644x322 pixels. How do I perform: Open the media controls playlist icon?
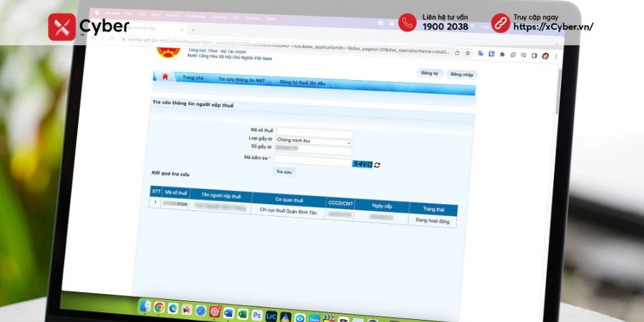pos(523,55)
